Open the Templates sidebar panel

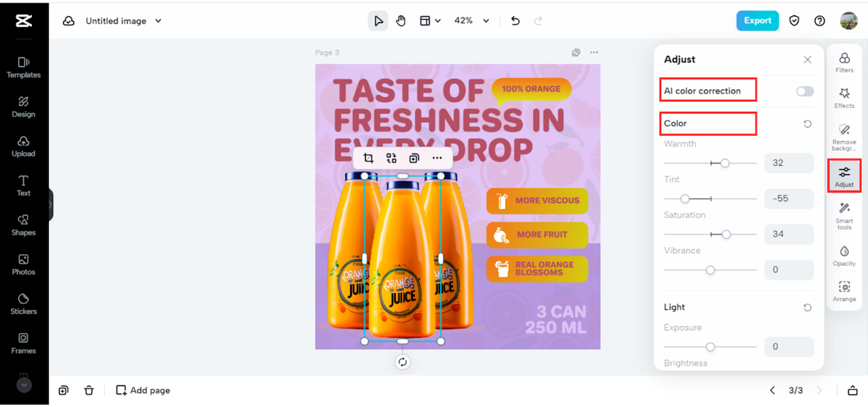[24, 68]
